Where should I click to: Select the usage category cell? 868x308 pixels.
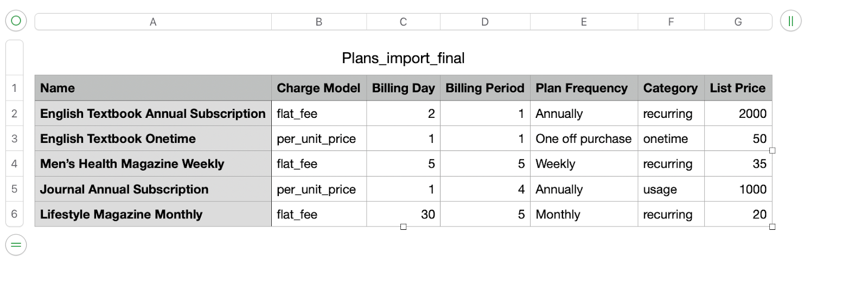click(x=671, y=189)
